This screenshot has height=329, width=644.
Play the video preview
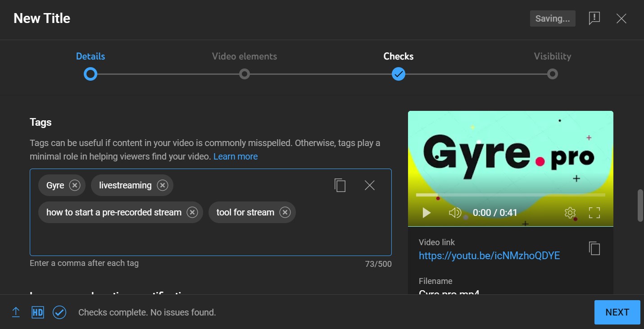pyautogui.click(x=426, y=213)
